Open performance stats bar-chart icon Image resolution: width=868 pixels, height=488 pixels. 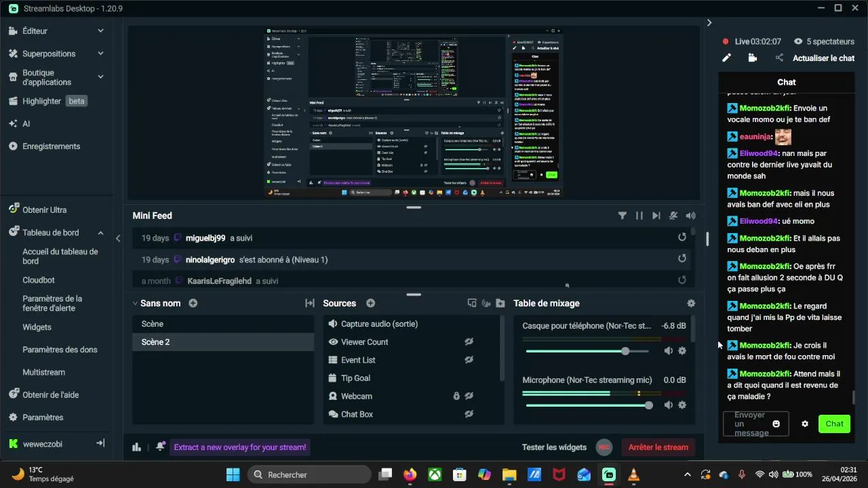click(136, 447)
